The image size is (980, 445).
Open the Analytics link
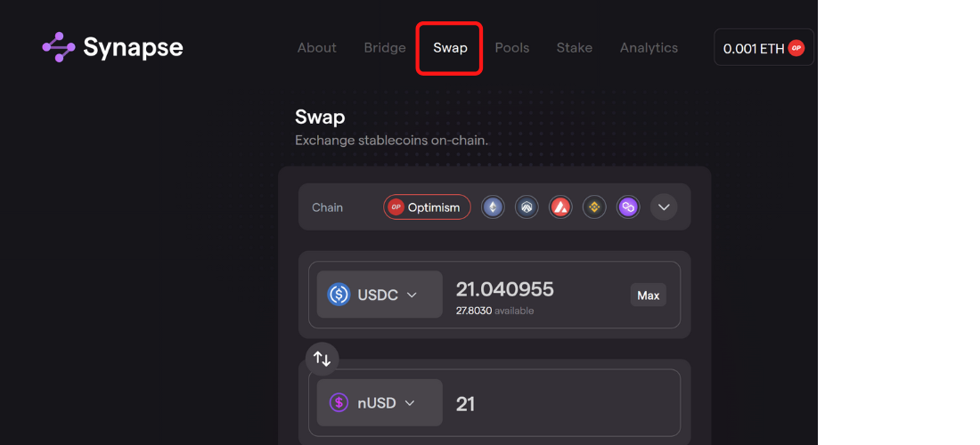click(x=649, y=48)
